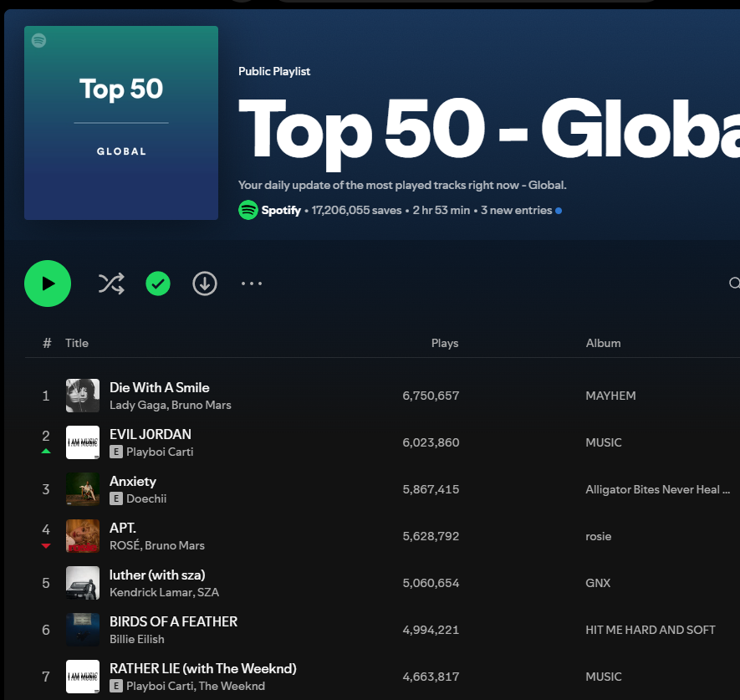This screenshot has height=700, width=740.
Task: Open the Alligator Bites Never Heal album
Action: 658,489
